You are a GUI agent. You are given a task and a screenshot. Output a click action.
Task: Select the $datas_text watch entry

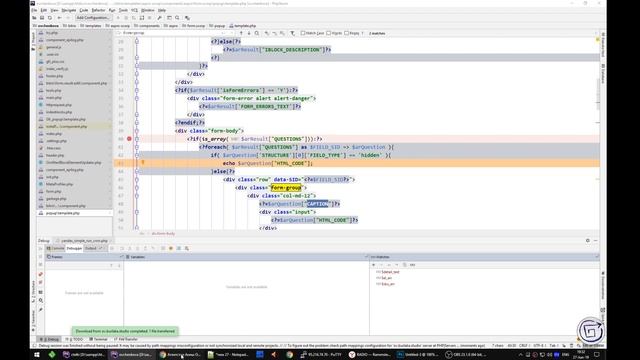[x=388, y=272]
